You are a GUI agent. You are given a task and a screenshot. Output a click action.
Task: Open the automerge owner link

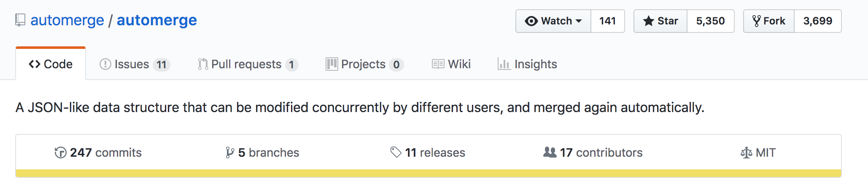tap(67, 20)
